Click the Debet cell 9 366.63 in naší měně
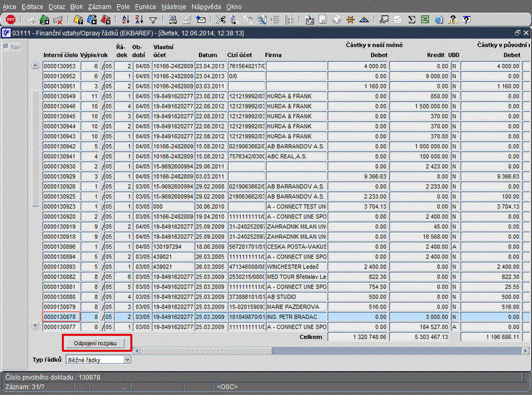 (357, 176)
